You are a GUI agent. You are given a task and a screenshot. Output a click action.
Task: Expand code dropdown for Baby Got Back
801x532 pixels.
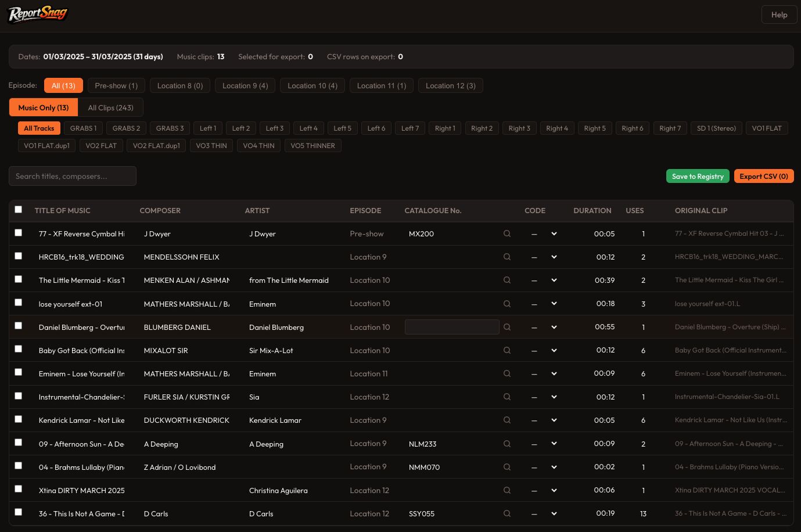point(544,350)
